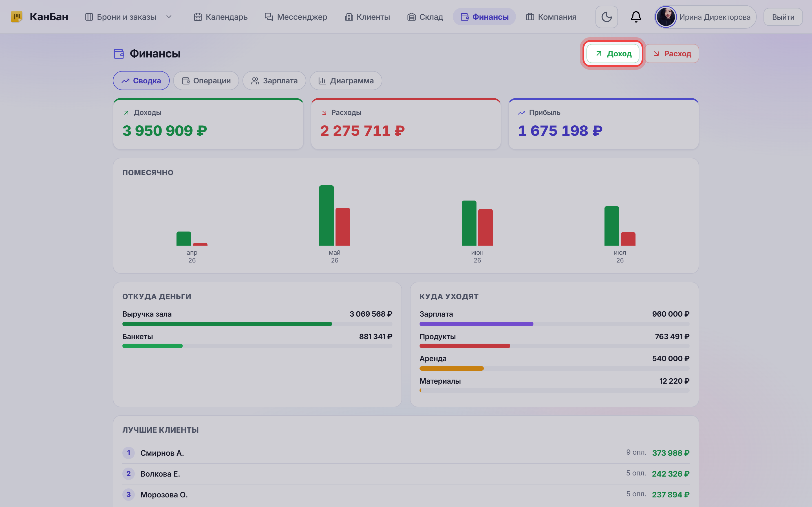Click the Компания briefcase icon

click(530, 17)
